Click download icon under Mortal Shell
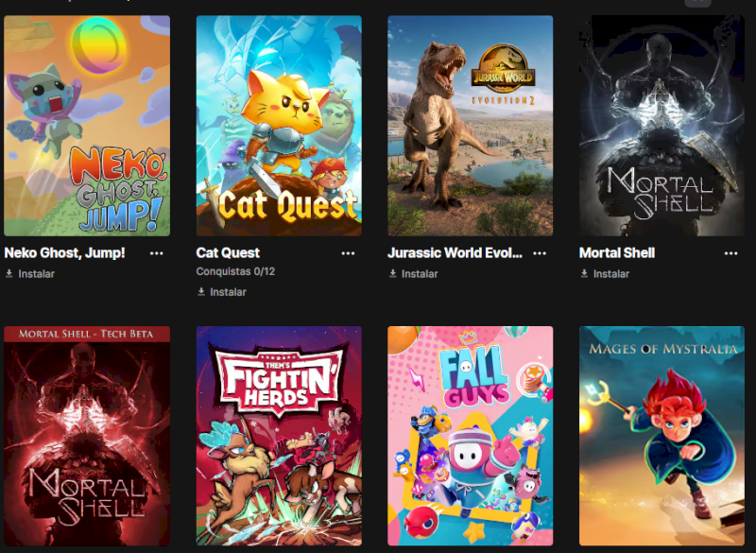 pyautogui.click(x=584, y=274)
